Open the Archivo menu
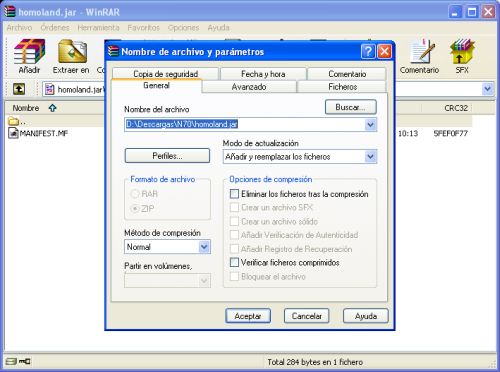This screenshot has width=500, height=372. pos(19,28)
